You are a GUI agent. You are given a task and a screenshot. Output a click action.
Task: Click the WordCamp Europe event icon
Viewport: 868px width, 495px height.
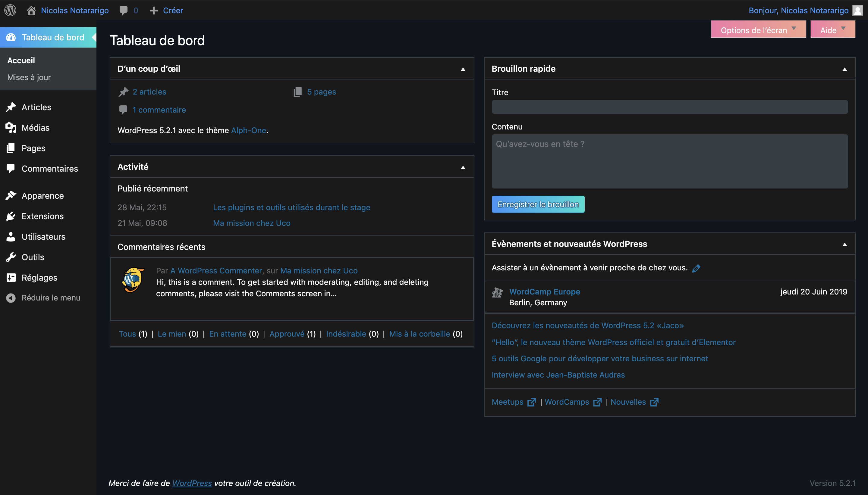pos(498,292)
